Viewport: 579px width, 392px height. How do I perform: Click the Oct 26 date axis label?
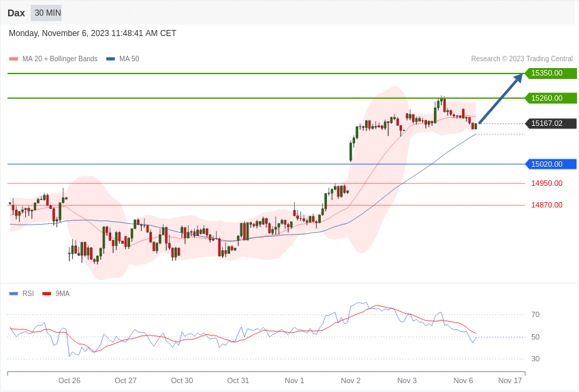pyautogui.click(x=69, y=380)
